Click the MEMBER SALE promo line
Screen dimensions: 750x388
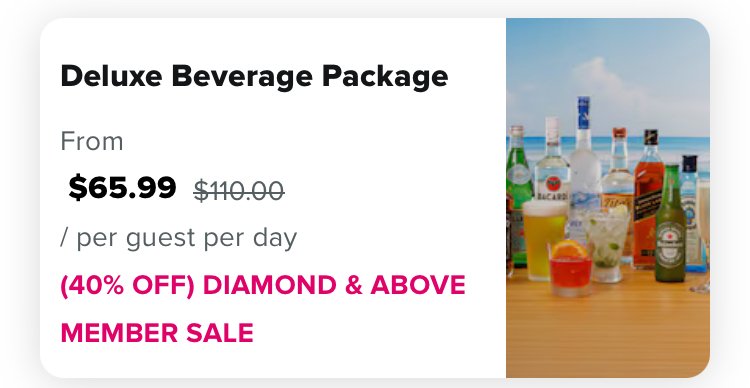click(157, 333)
